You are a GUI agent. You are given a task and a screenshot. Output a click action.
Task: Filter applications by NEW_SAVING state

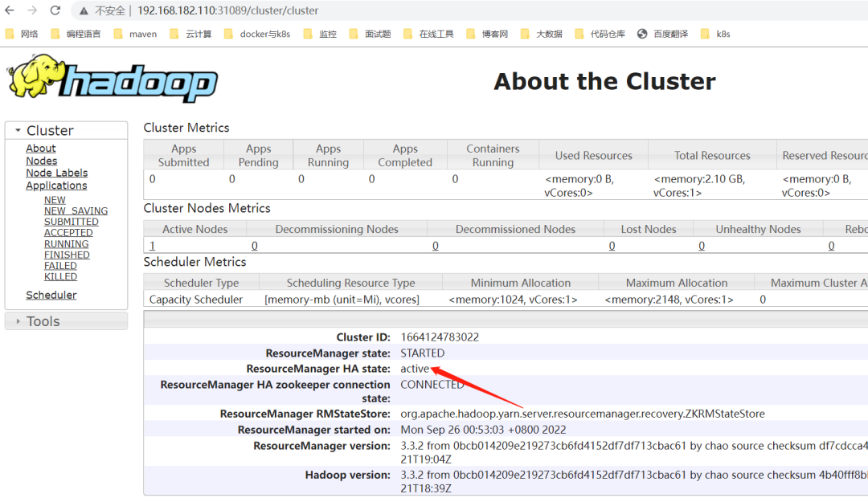76,210
